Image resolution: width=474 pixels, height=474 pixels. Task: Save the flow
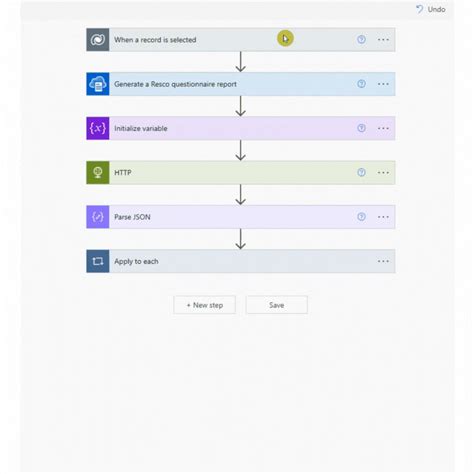pyautogui.click(x=277, y=305)
